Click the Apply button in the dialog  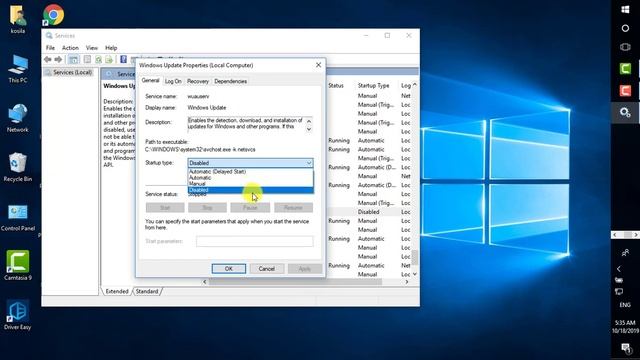304,269
